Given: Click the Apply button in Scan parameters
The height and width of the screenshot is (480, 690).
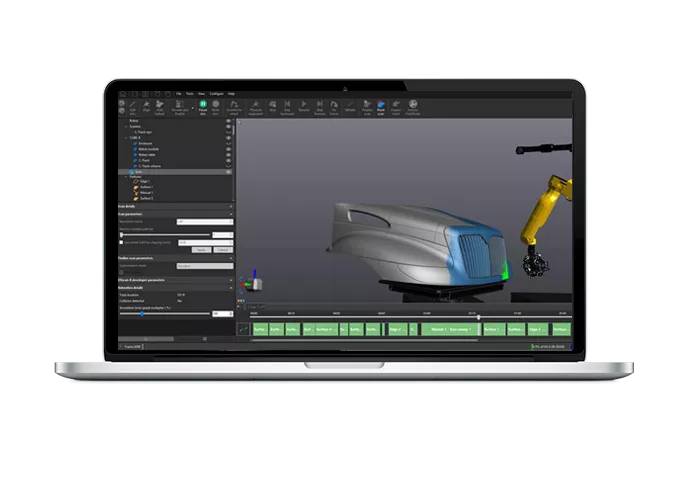Looking at the screenshot, I should tap(201, 250).
